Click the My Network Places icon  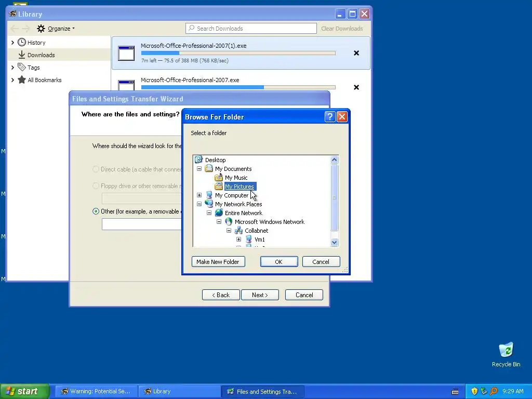[x=209, y=204]
